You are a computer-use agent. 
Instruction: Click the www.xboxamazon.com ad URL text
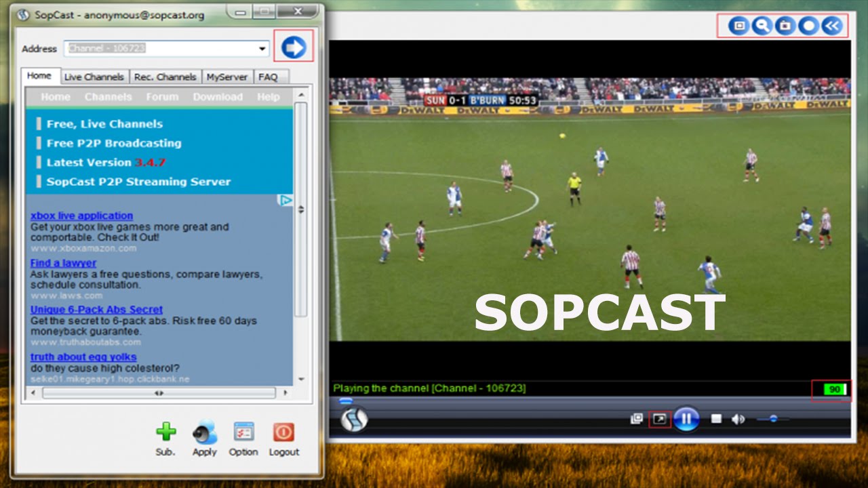(83, 248)
